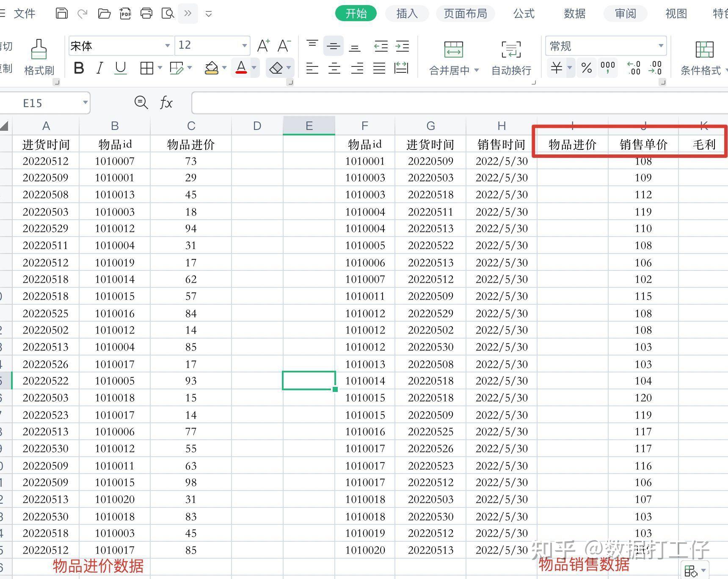The height and width of the screenshot is (579, 728).
Task: Apply red font color A
Action: tap(241, 68)
